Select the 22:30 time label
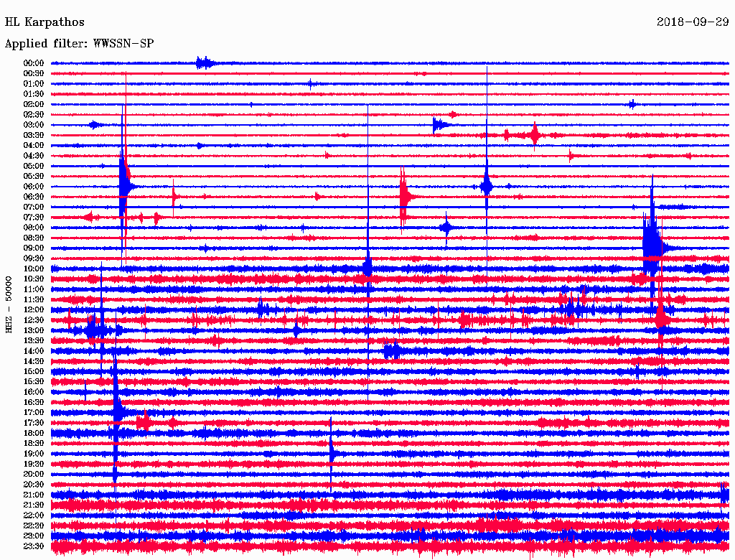This screenshot has width=735, height=560. (x=34, y=526)
